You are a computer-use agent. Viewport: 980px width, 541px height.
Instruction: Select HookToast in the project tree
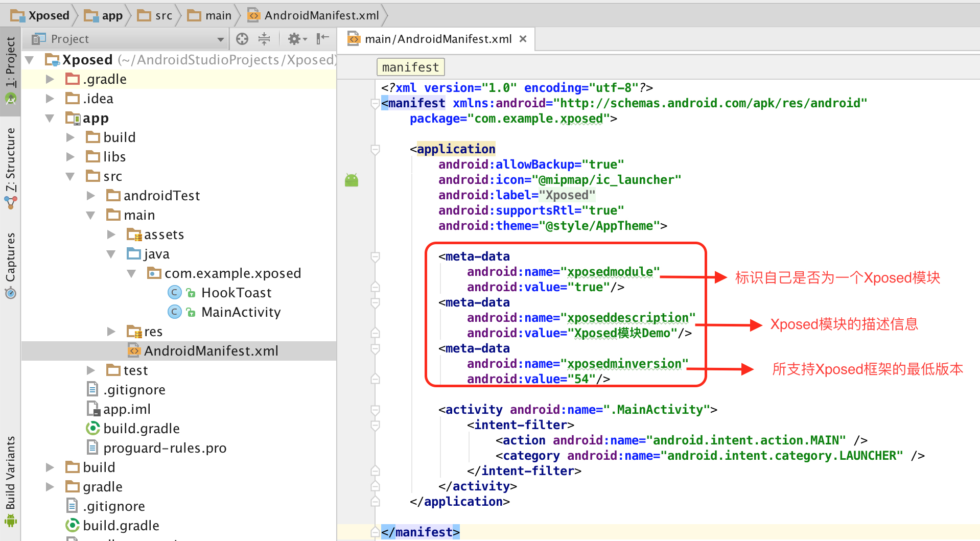236,293
